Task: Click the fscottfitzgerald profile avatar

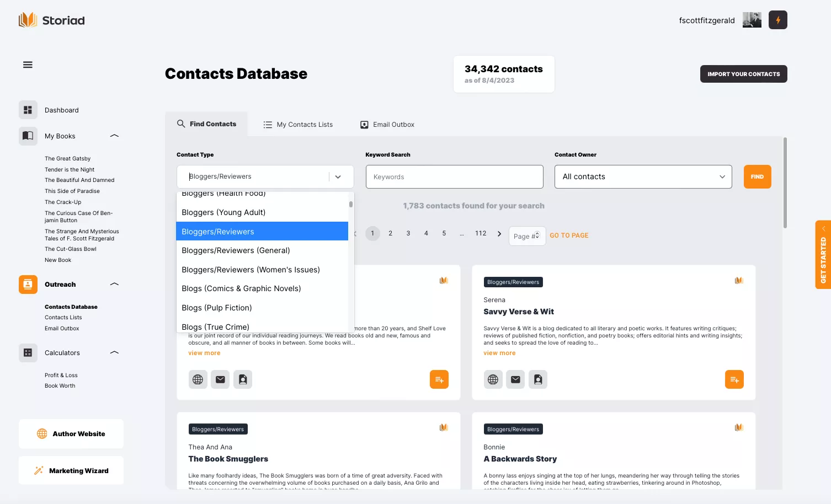Action: [x=752, y=20]
